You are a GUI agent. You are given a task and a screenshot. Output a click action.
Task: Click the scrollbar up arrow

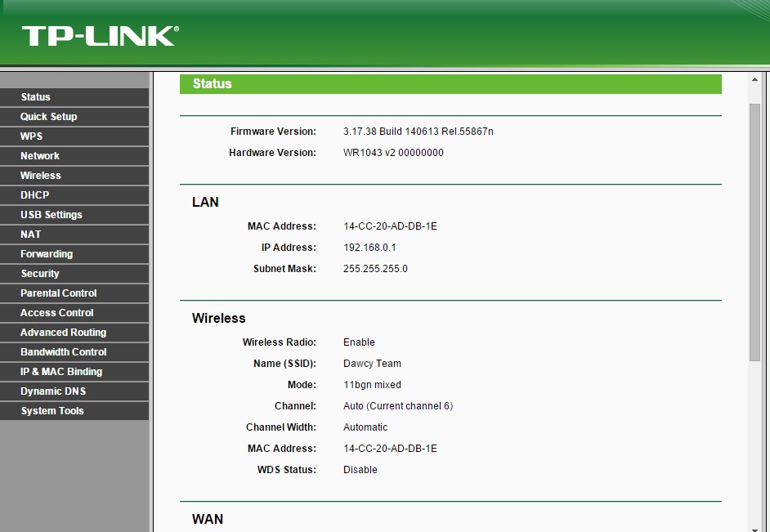click(x=754, y=80)
